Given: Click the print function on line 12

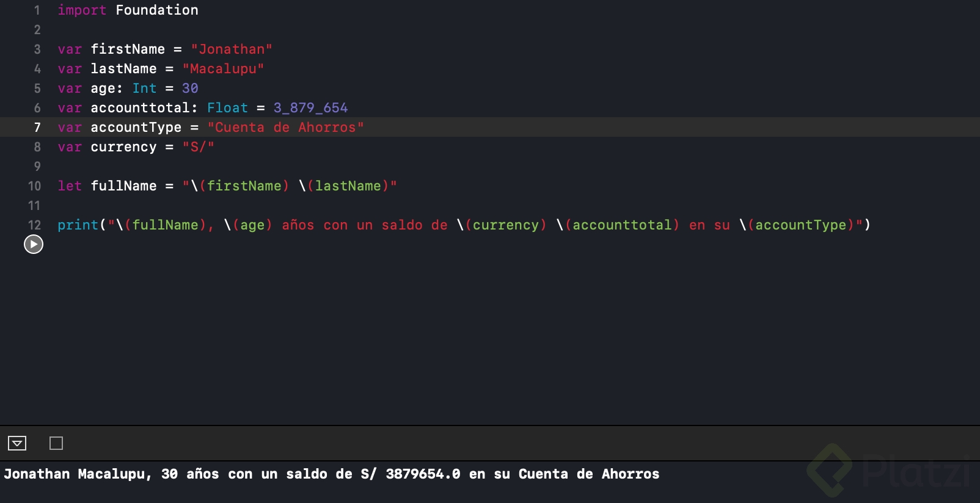Looking at the screenshot, I should 78,225.
